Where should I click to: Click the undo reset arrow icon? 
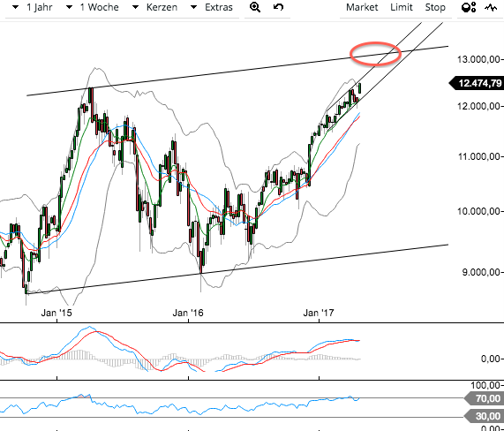pos(278,7)
